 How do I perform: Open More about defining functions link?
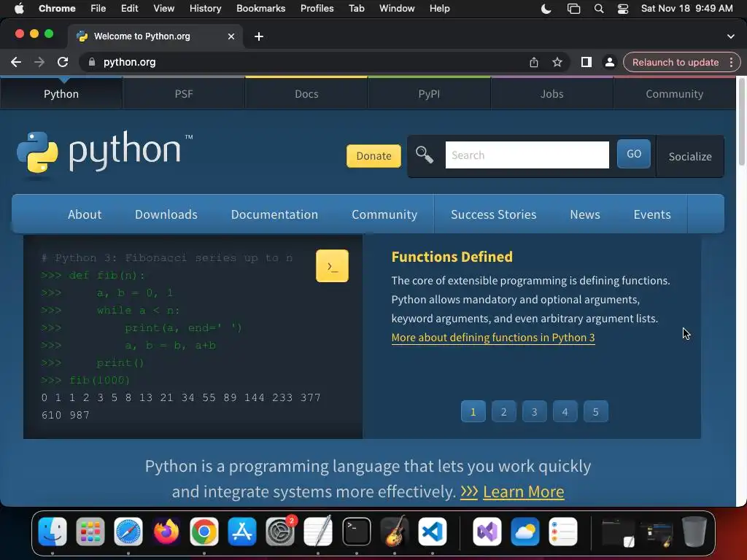493,338
